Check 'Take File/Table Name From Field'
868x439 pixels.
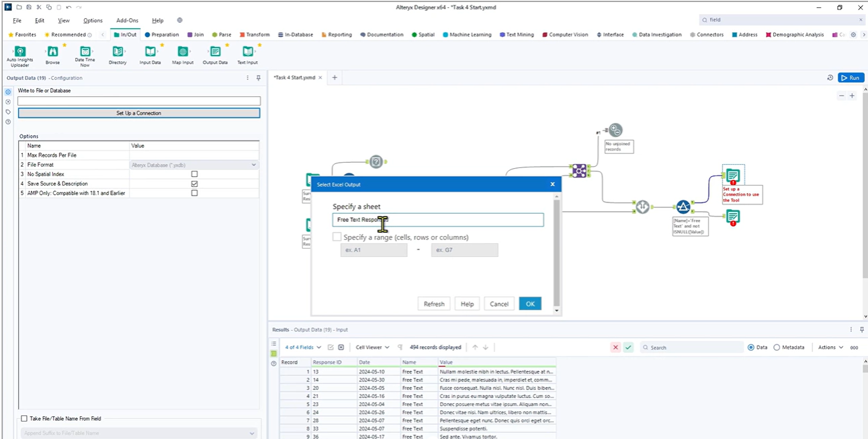(24, 419)
